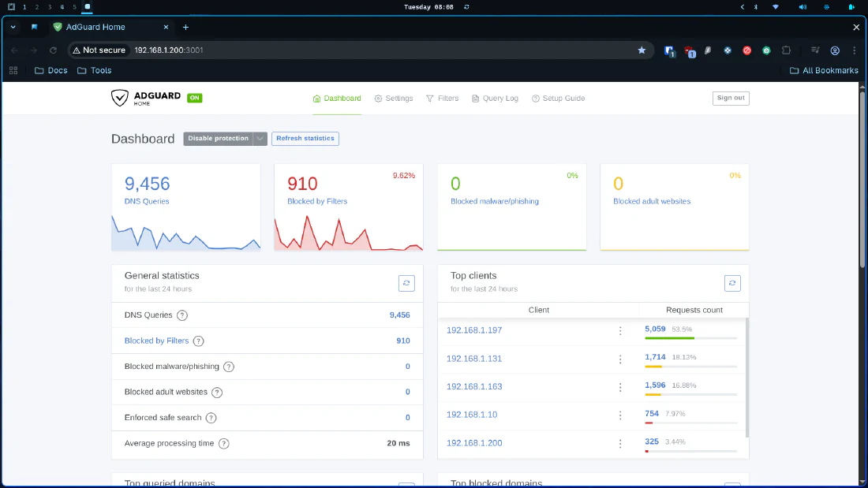Go to the Query Log tab
This screenshot has width=868, height=488.
(495, 99)
